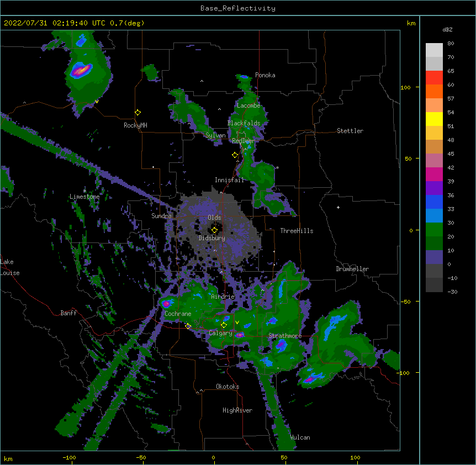This screenshot has width=476, height=465.
Task: Click the Limestone label
Action: click(84, 197)
